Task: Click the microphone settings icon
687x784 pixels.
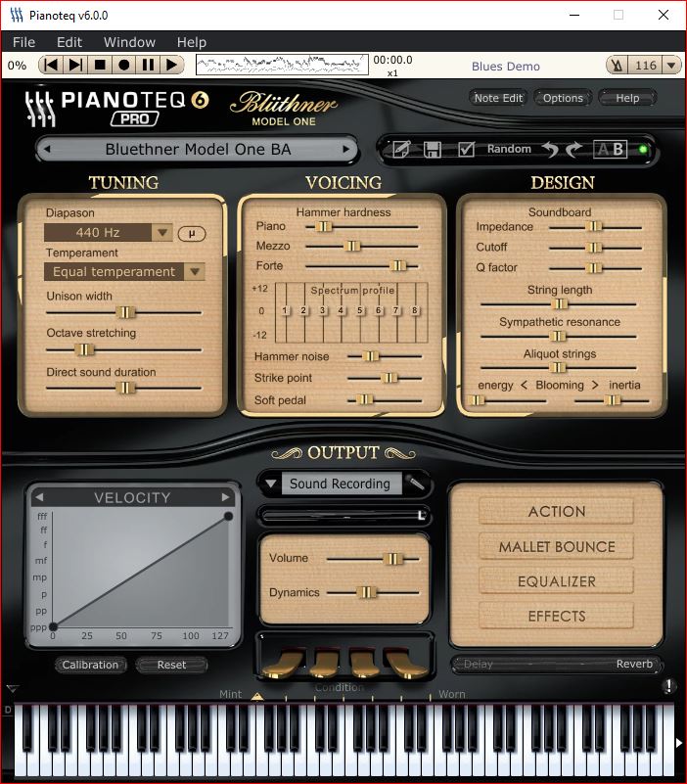Action: pyautogui.click(x=415, y=483)
